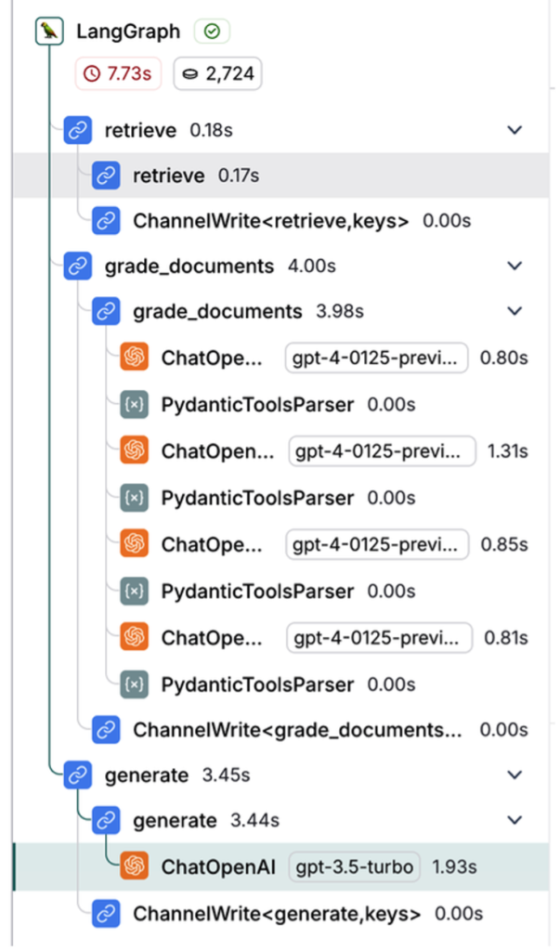Click the chain icon of top-level grade_documents
Image resolution: width=560 pixels, height=951 pixels.
point(79,266)
